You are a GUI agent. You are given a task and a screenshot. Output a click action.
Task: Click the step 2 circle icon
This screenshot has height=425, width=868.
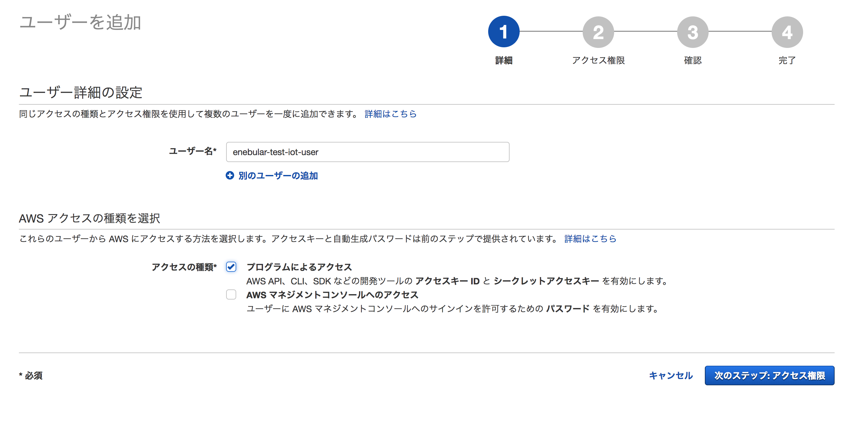coord(598,32)
